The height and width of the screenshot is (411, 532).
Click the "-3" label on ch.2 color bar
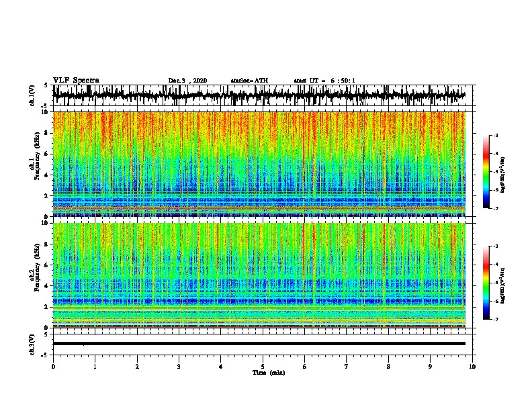pyautogui.click(x=496, y=246)
